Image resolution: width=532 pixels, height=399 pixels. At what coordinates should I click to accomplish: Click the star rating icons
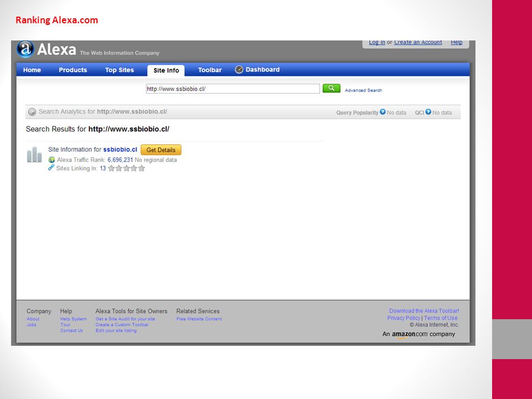[x=126, y=168]
